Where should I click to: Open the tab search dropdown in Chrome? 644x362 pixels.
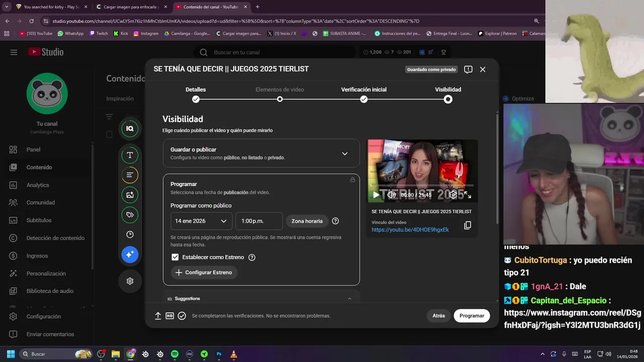pos(7,7)
